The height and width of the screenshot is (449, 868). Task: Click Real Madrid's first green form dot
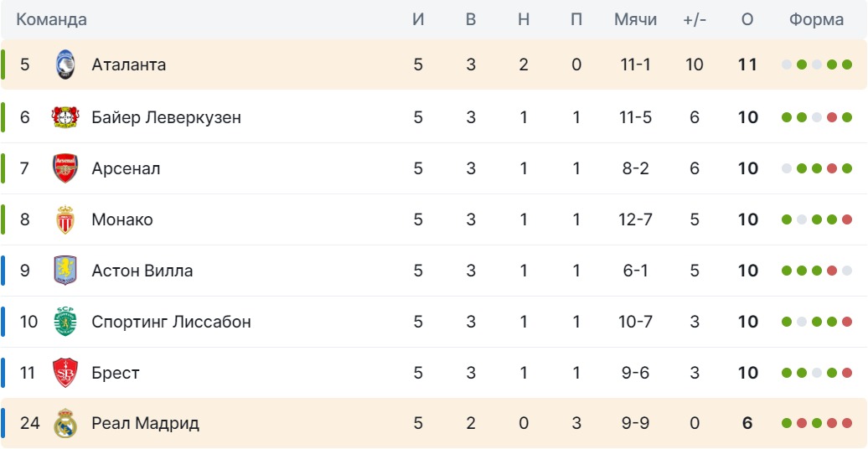point(787,424)
